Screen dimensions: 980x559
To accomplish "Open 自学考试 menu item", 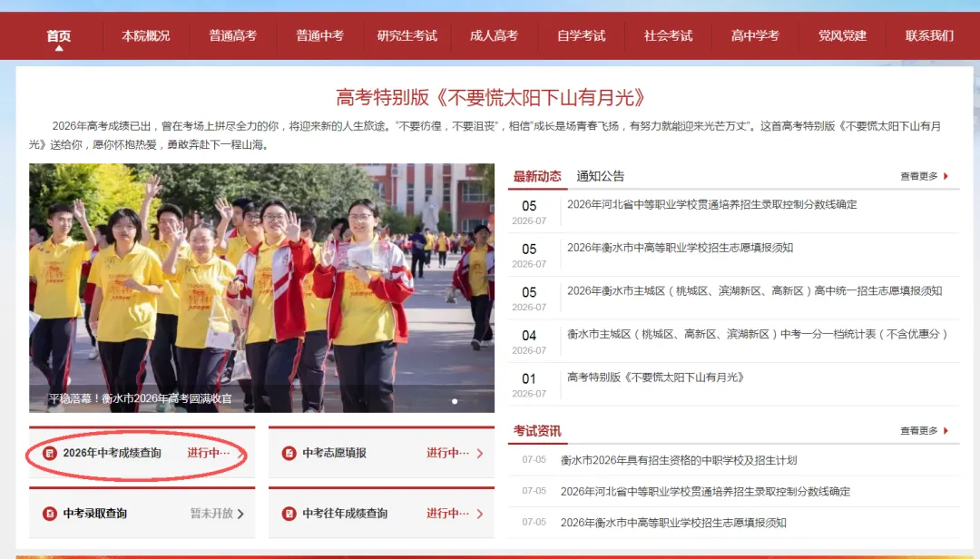I will coord(582,35).
